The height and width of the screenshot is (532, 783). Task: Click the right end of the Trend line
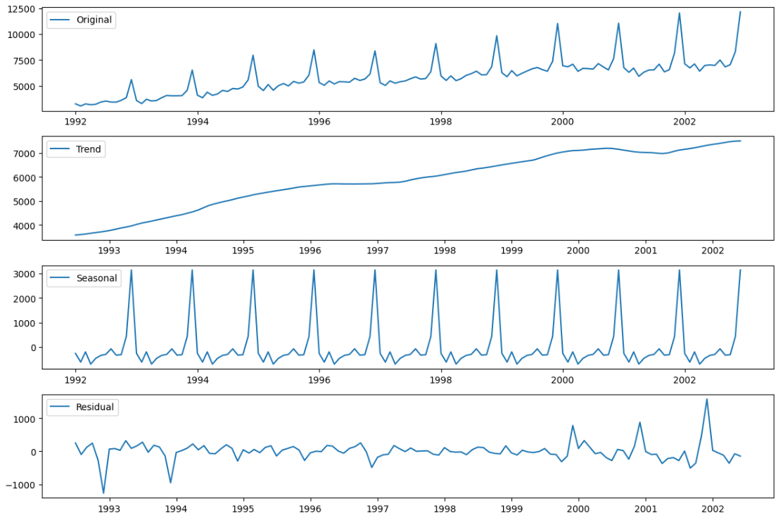tap(740, 141)
